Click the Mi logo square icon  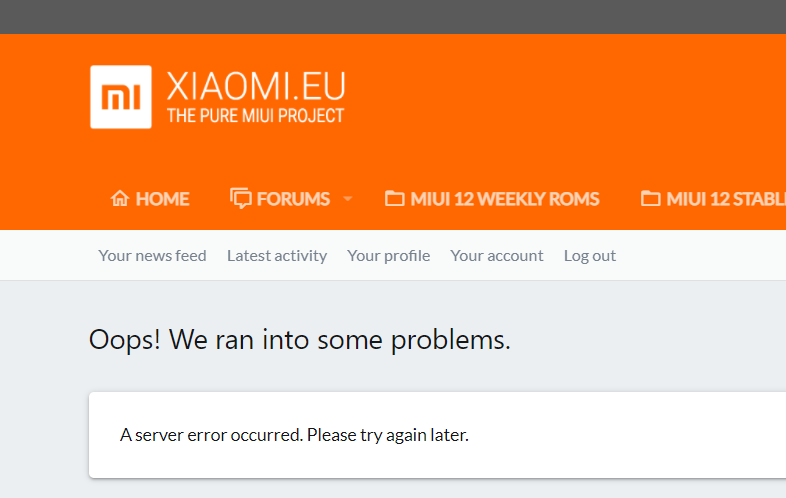[x=121, y=97]
